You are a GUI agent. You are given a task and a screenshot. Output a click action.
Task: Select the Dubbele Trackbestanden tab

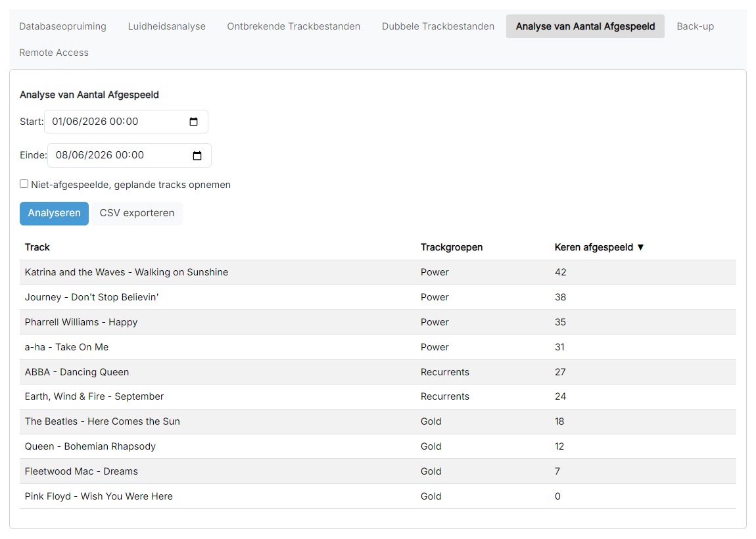coord(438,26)
